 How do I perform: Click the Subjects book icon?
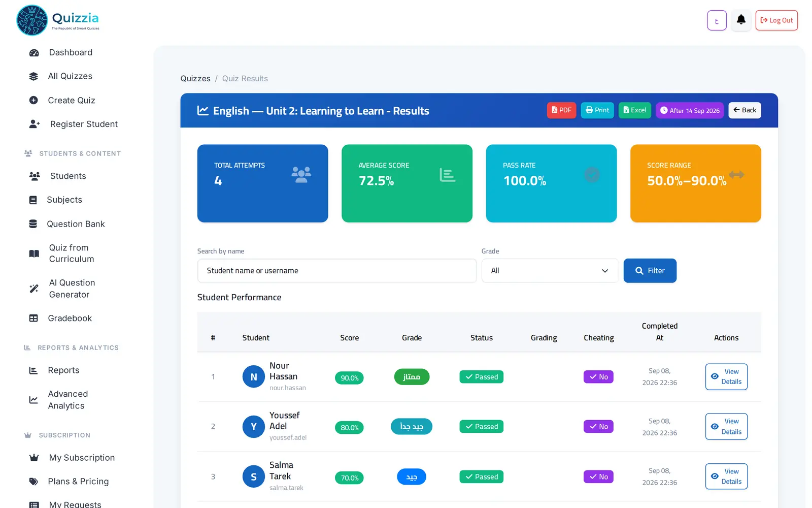[x=33, y=200]
